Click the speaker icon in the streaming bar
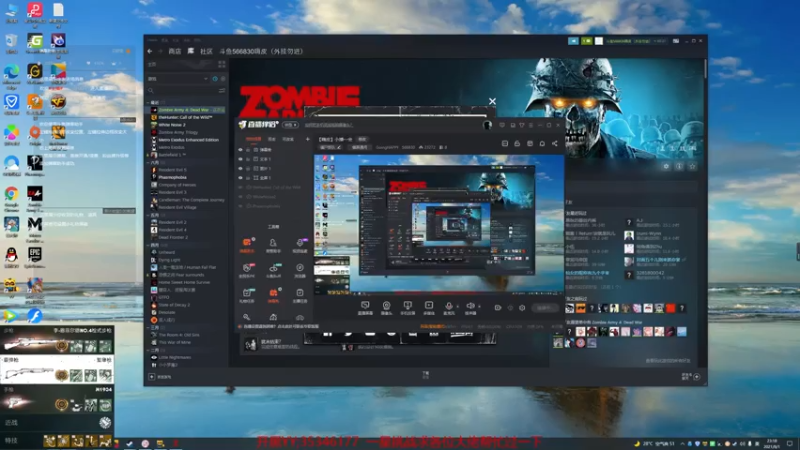 click(x=470, y=307)
